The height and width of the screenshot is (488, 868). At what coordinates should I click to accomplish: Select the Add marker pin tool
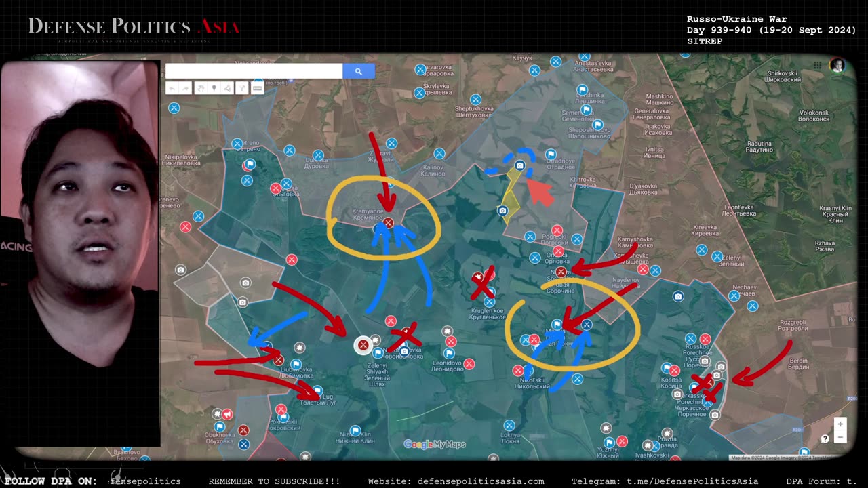[214, 88]
